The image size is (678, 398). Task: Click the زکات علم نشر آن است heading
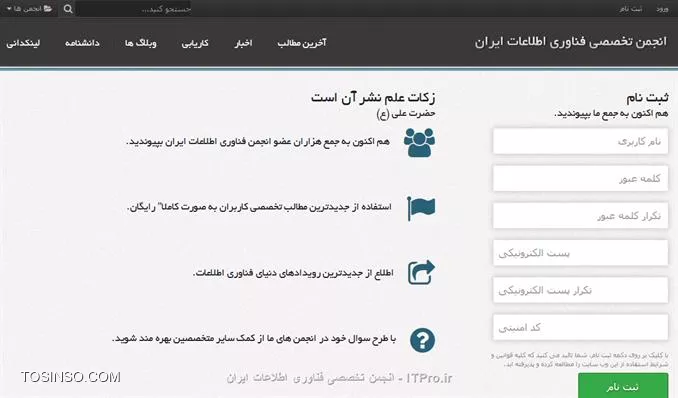tap(373, 97)
